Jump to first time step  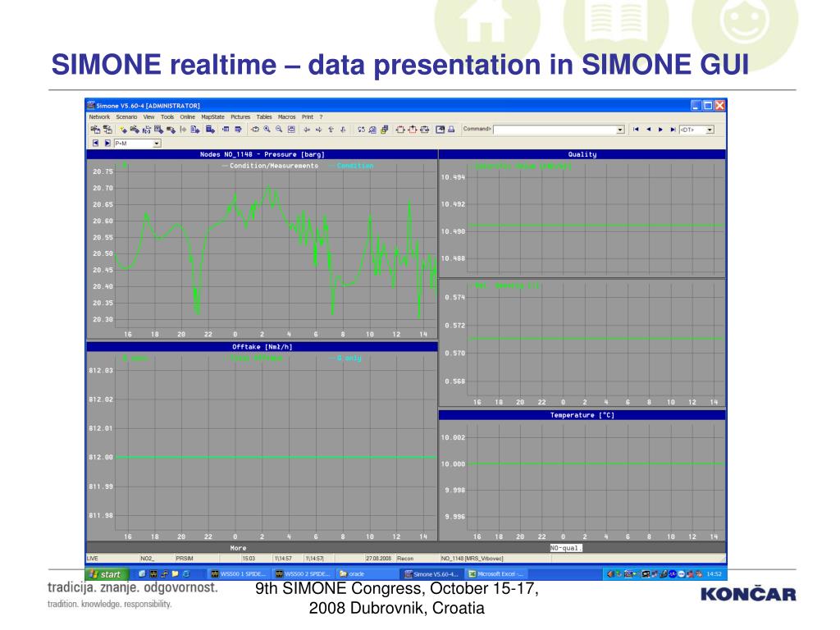(636, 130)
